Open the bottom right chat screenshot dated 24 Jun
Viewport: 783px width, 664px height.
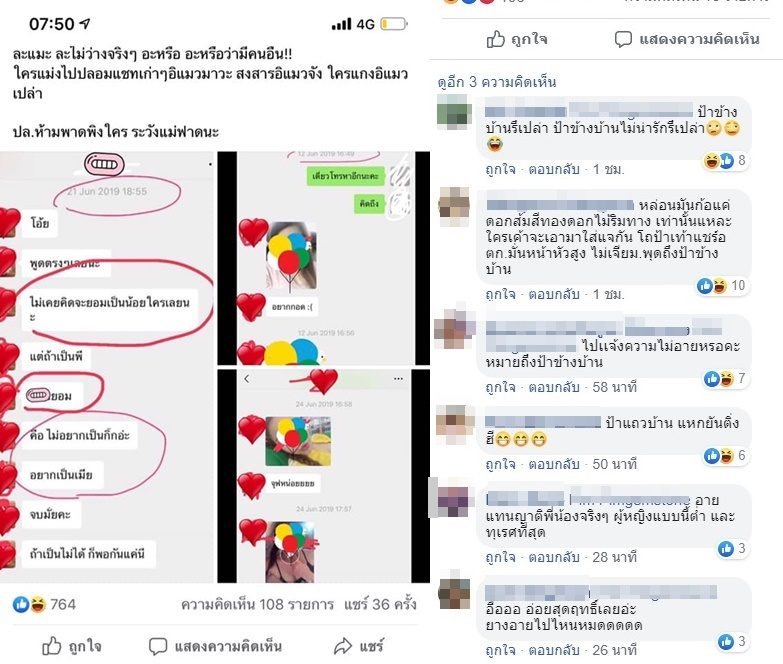324,476
